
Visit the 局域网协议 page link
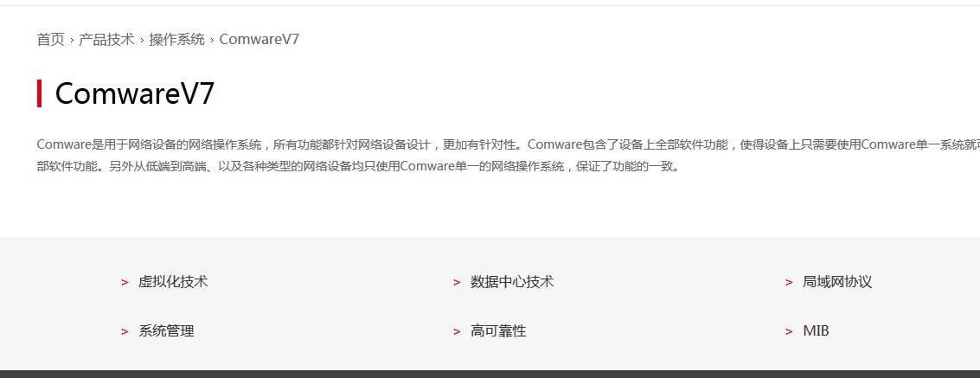[837, 282]
